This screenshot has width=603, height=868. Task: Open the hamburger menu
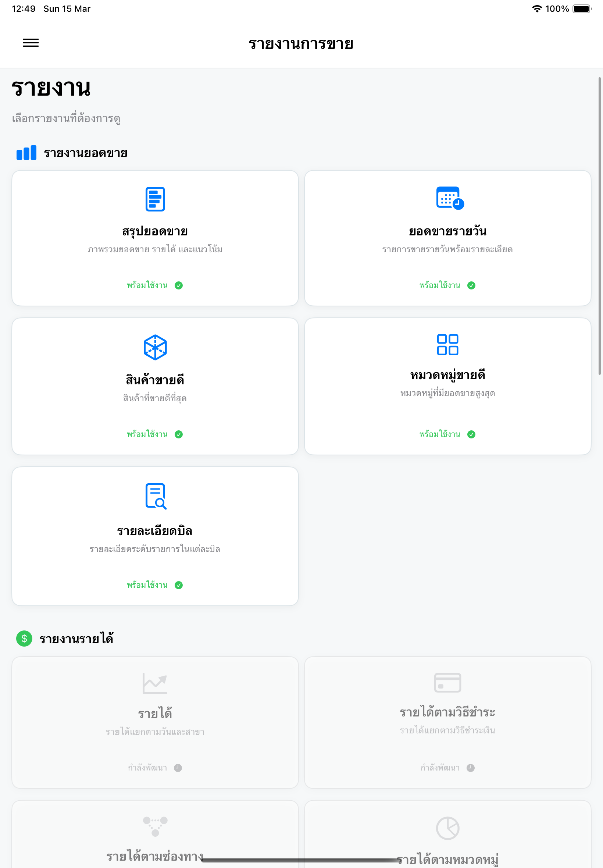[x=31, y=43]
